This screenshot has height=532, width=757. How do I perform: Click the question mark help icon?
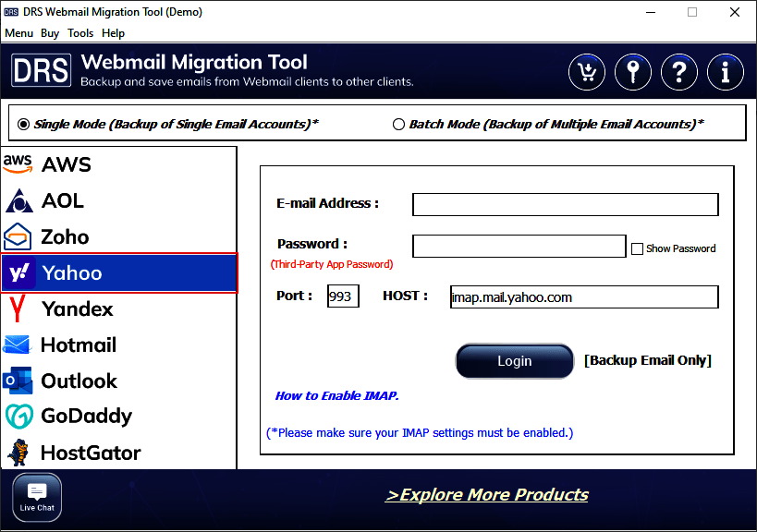[x=679, y=71]
